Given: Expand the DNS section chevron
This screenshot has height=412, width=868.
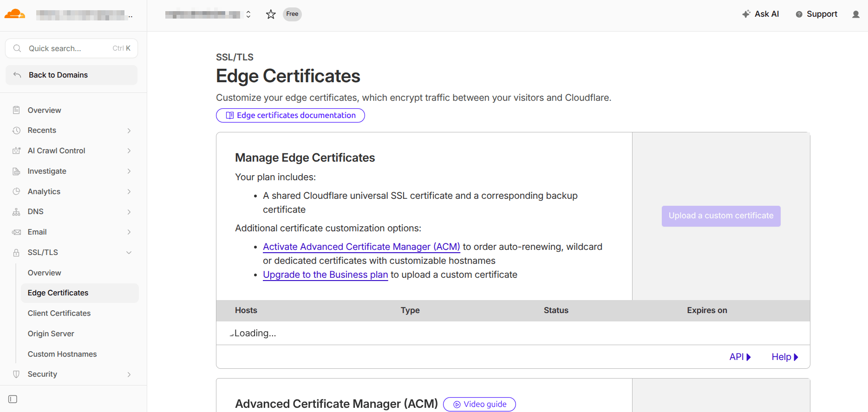Looking at the screenshot, I should [x=129, y=212].
